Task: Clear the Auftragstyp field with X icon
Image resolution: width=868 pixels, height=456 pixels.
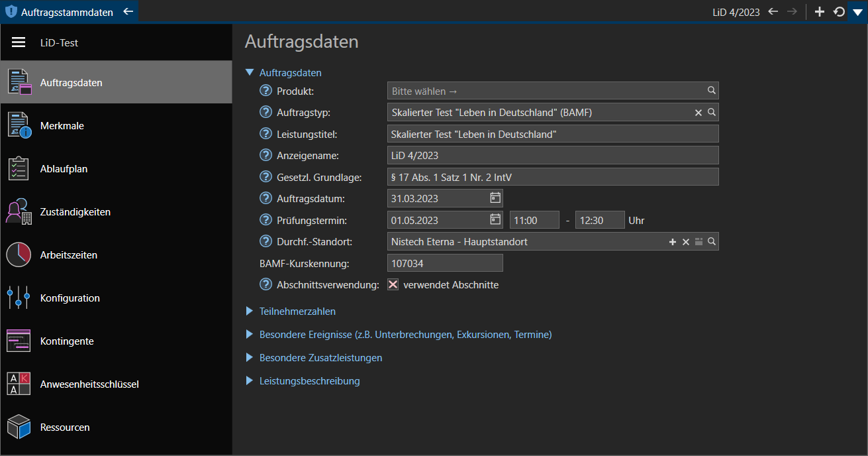Action: (698, 113)
